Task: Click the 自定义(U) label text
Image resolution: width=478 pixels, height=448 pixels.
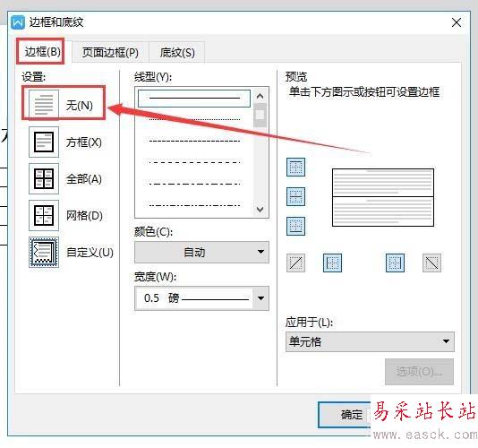Action: click(x=90, y=253)
